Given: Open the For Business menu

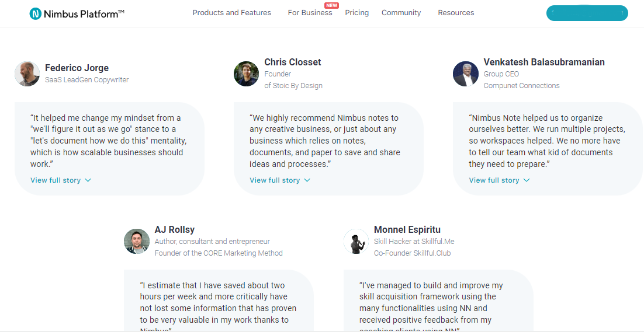Looking at the screenshot, I should tap(310, 13).
